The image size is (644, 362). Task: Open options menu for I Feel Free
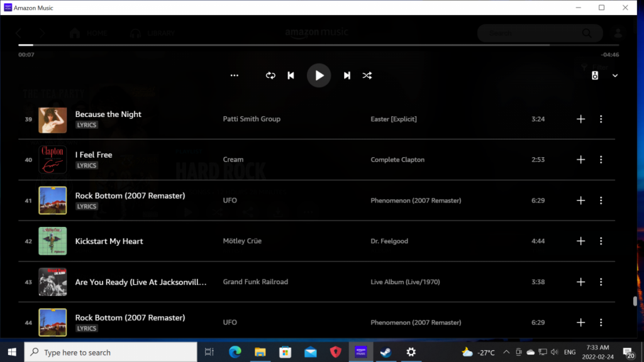point(601,160)
